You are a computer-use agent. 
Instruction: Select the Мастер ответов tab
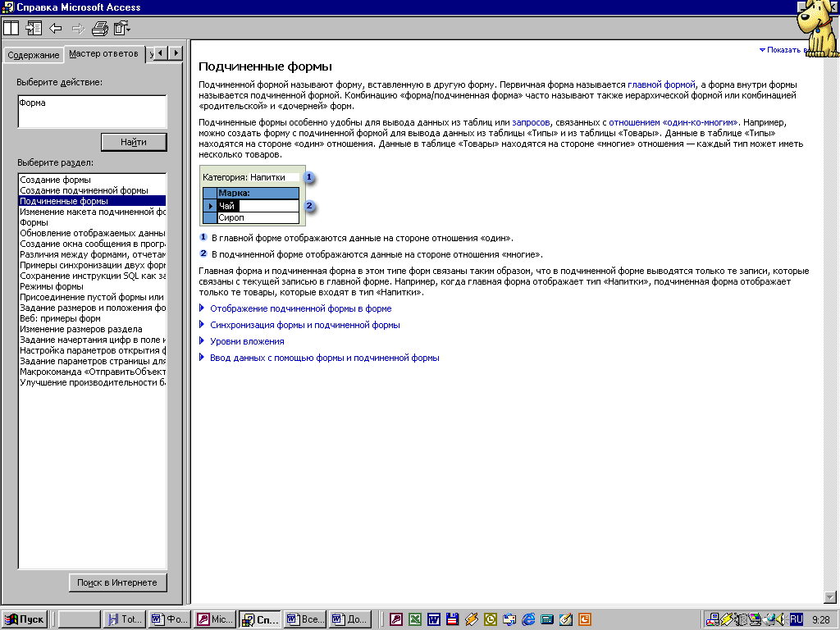pos(104,53)
